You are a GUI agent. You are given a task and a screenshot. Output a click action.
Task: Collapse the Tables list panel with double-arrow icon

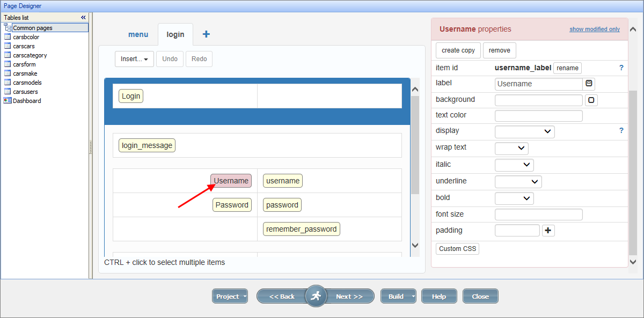point(83,18)
